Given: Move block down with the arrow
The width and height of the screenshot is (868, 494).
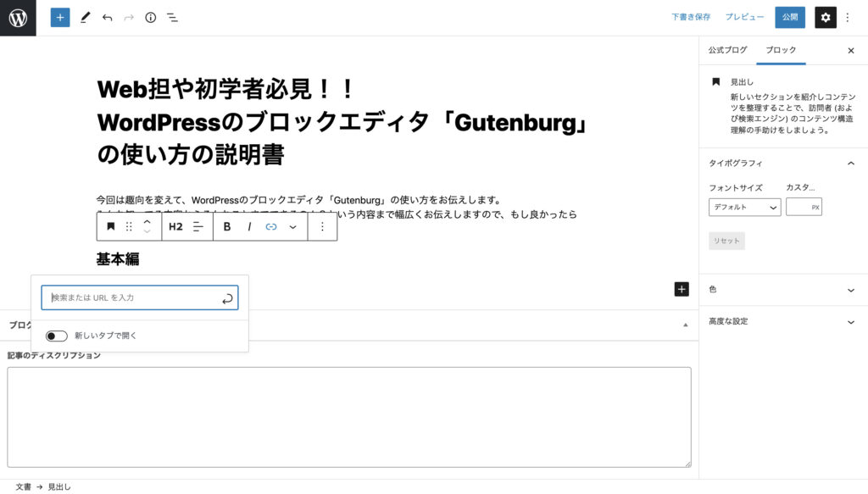Looking at the screenshot, I should click(147, 231).
